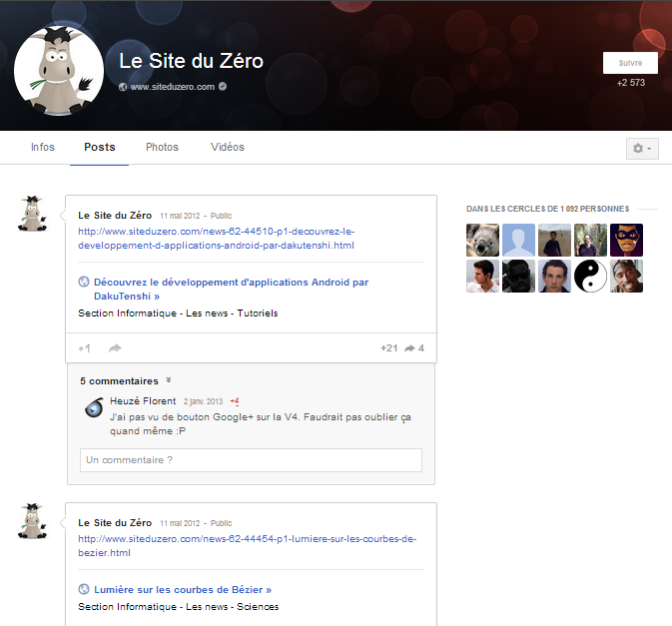The image size is (672, 626).
Task: Click the Un commentaire ? input field
Action: tap(251, 460)
